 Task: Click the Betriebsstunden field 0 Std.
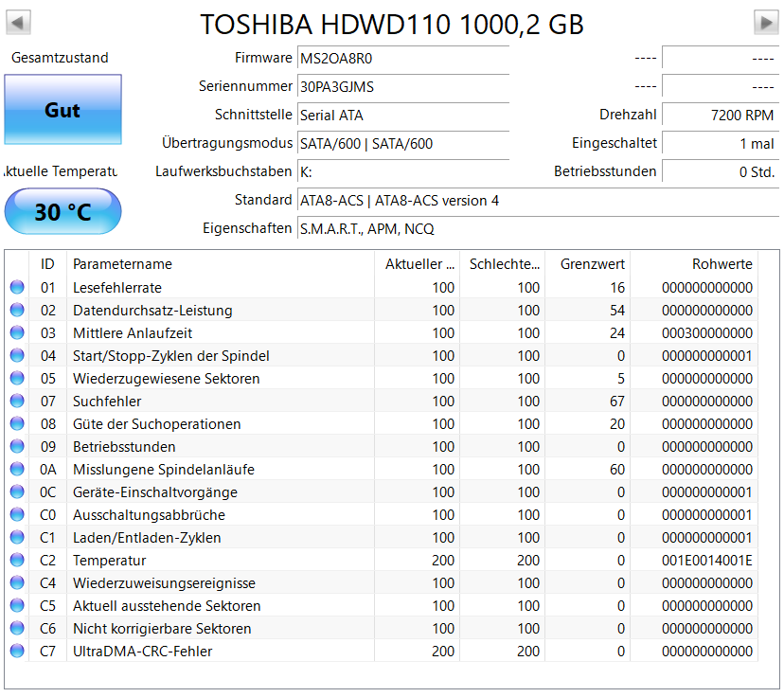click(721, 172)
